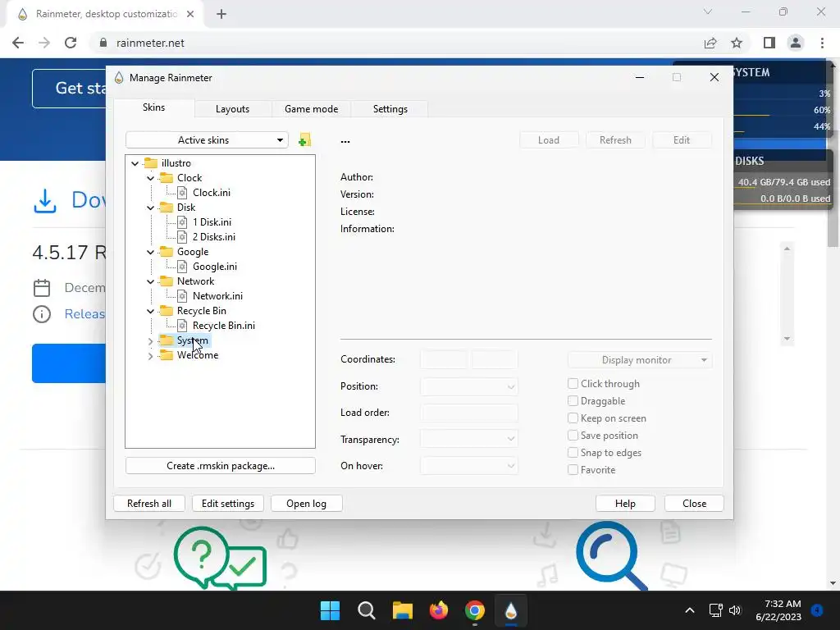Select the Network folder tree item
This screenshot has width=840, height=630.
[x=195, y=281]
